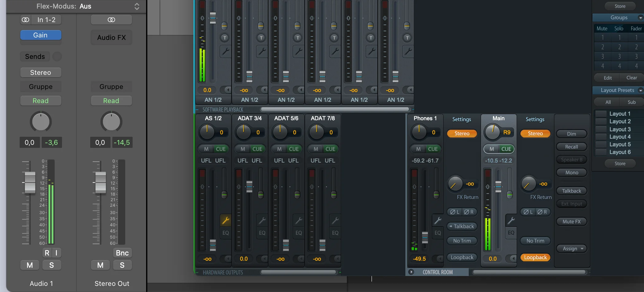The image size is (644, 292).
Task: Select the Sub layout tab
Action: (631, 102)
